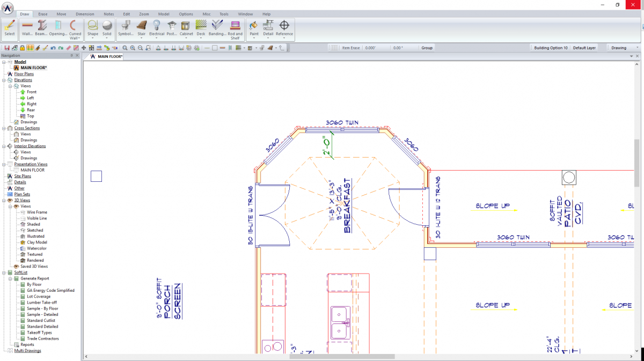This screenshot has width=644, height=361.
Task: Activate the Paint tool
Action: pyautogui.click(x=253, y=27)
